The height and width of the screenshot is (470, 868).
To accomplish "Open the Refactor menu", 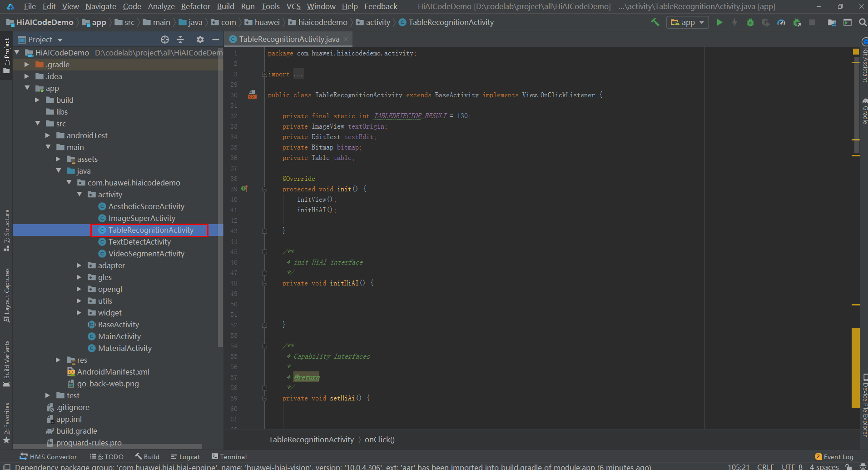I will tap(195, 6).
